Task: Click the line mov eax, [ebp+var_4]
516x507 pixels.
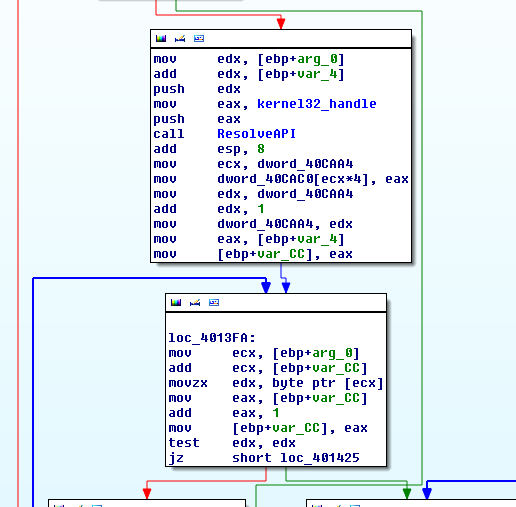Action: pyautogui.click(x=249, y=239)
